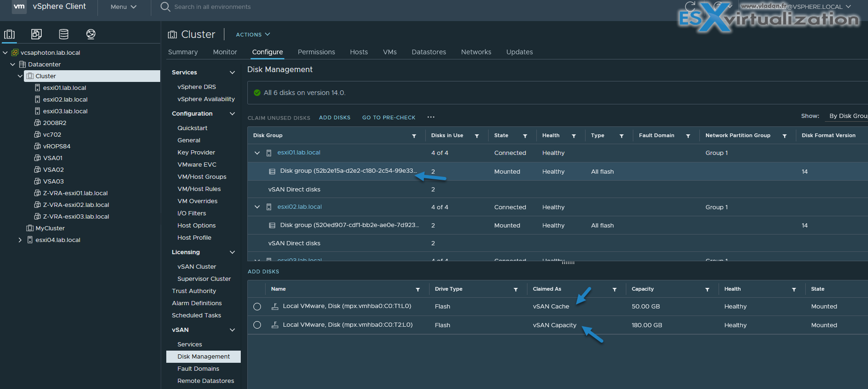
Task: Collapse the vSAN section
Action: click(x=232, y=330)
